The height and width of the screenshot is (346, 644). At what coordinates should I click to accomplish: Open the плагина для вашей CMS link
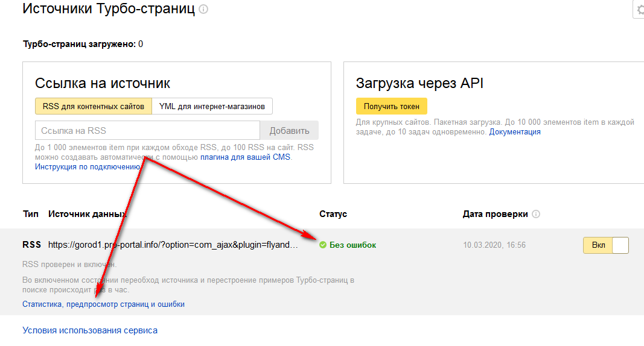point(245,157)
